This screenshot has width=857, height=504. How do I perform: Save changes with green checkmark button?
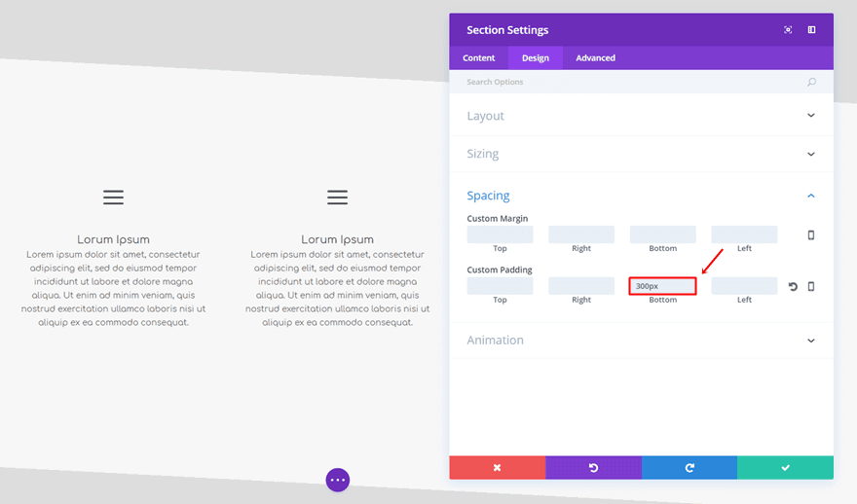[785, 467]
